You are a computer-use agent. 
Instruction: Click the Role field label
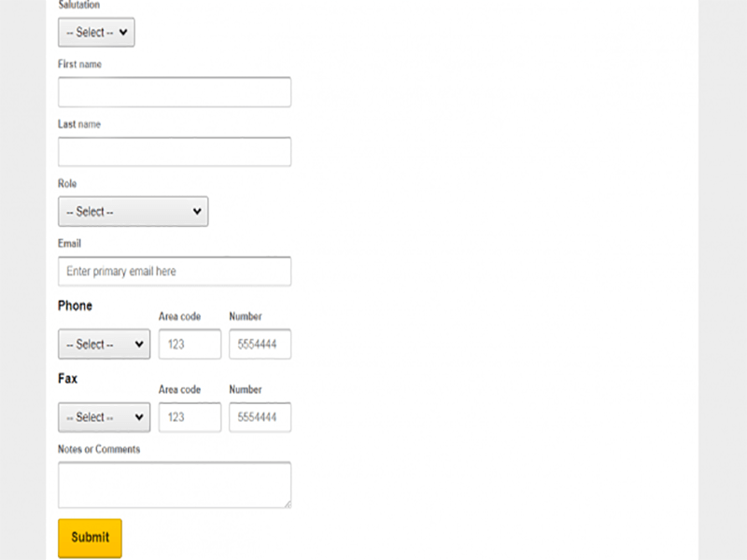[67, 184]
